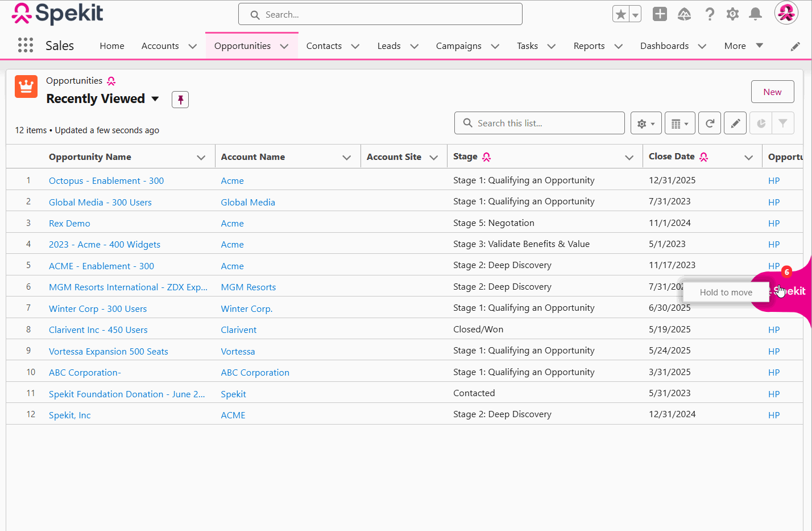
Task: Open the Vortessa account link
Action: [x=238, y=352]
